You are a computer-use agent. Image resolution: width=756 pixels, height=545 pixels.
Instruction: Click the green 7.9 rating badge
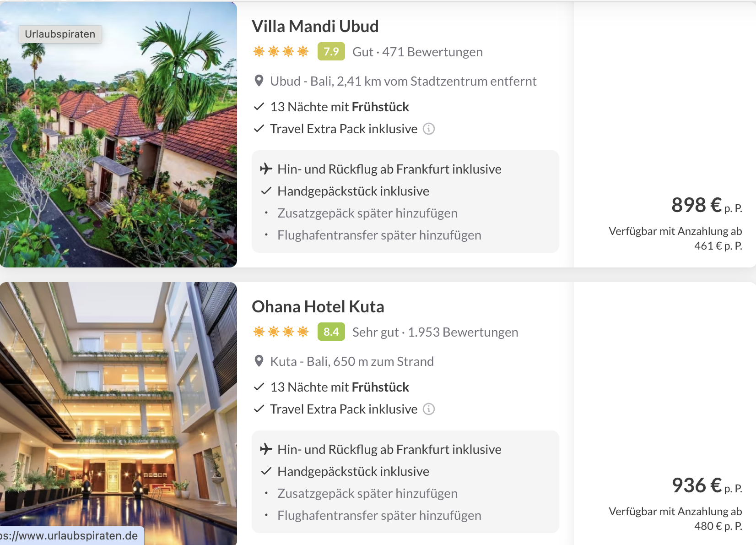click(x=331, y=52)
